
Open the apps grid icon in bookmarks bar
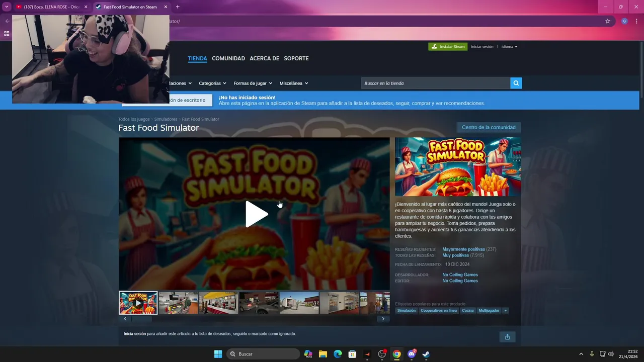[x=7, y=34]
